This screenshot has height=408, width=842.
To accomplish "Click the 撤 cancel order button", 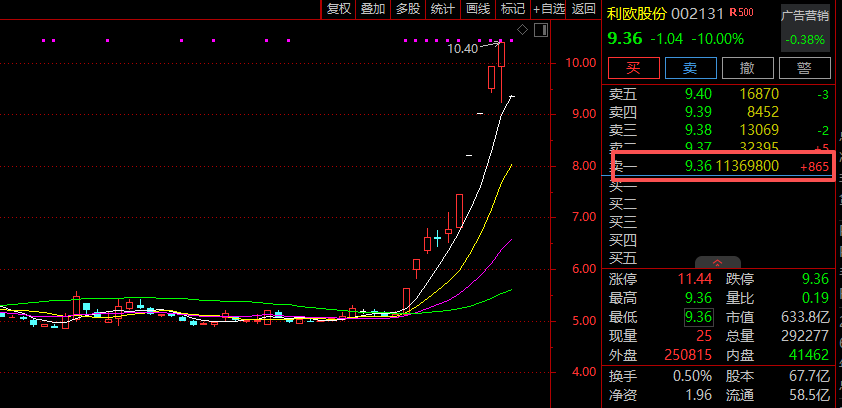I will click(747, 68).
